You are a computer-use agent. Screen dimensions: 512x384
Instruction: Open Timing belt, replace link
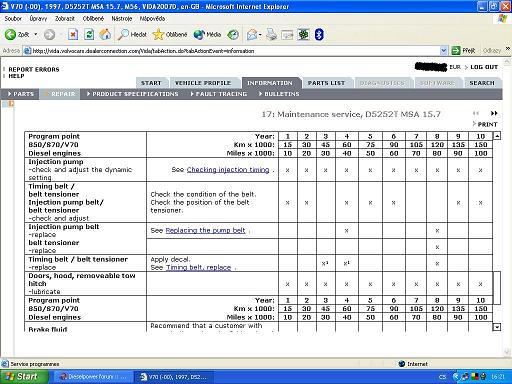[199, 267]
